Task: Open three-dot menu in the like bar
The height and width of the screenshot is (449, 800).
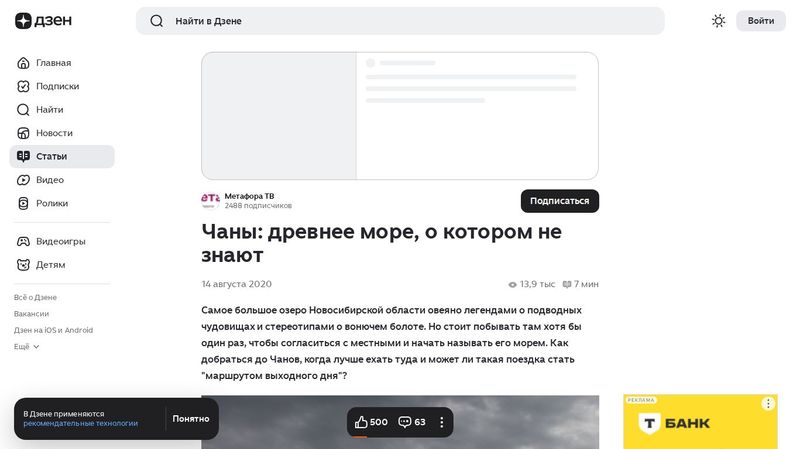Action: (x=441, y=422)
